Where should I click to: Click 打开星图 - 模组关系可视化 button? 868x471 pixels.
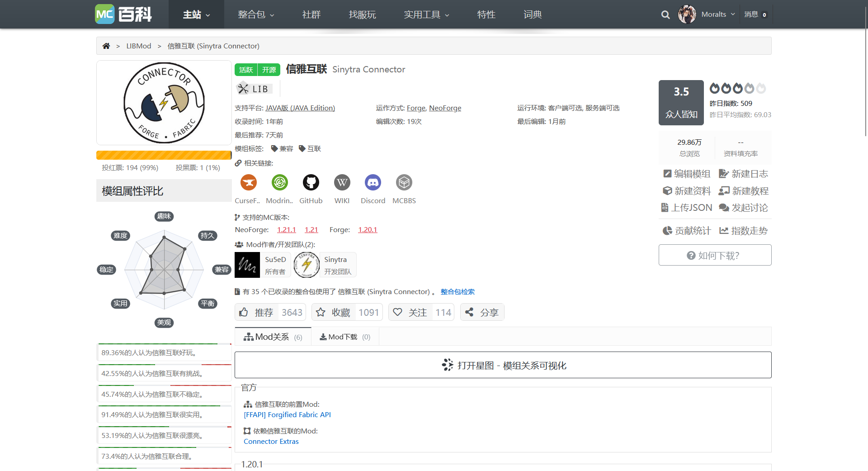point(503,365)
